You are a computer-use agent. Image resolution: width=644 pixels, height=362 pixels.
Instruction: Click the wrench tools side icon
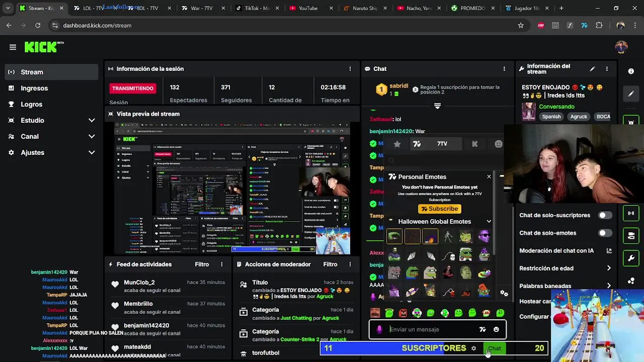click(631, 258)
